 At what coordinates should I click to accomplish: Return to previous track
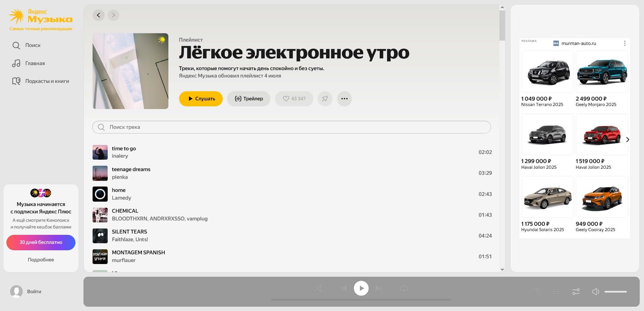coord(344,288)
